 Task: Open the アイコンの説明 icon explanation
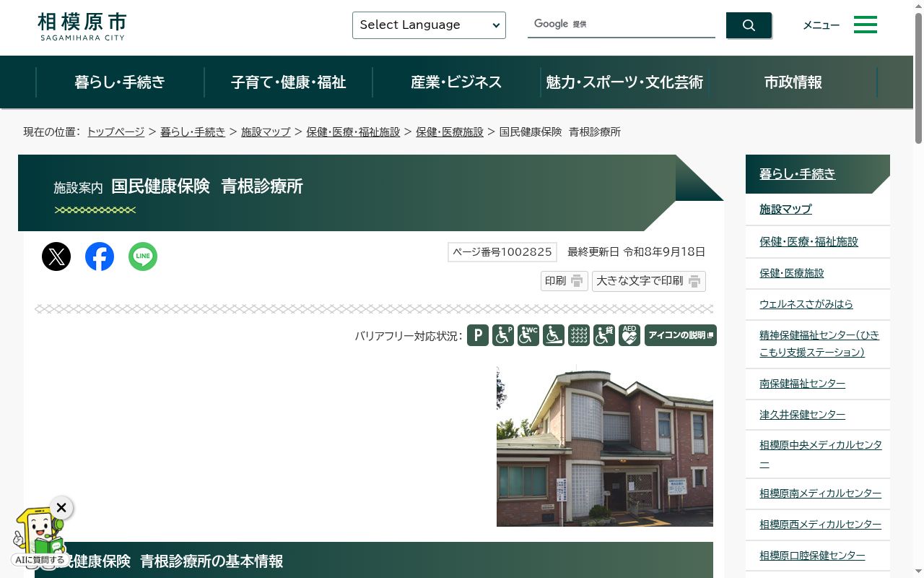pyautogui.click(x=681, y=335)
